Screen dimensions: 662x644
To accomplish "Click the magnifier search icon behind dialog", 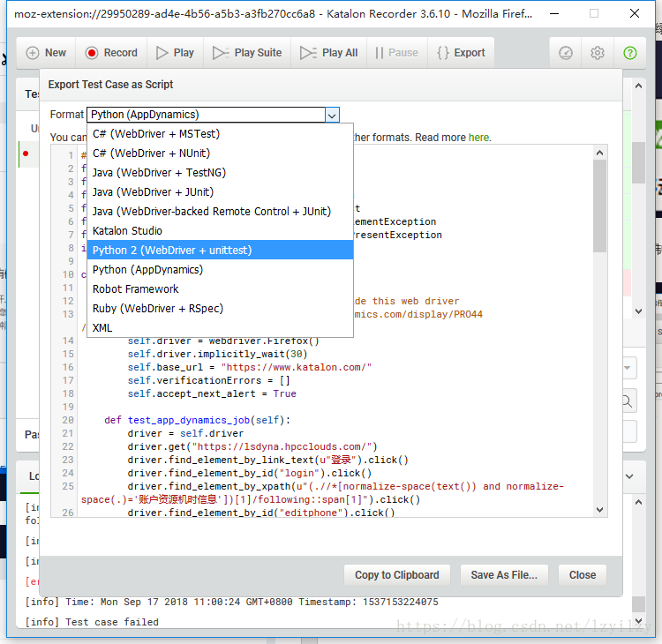I will [x=627, y=401].
